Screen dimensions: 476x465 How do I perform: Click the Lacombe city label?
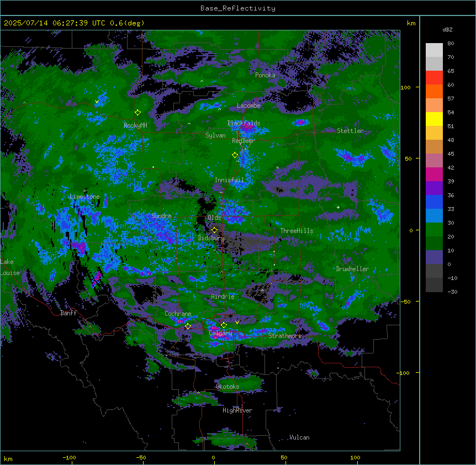pos(248,105)
